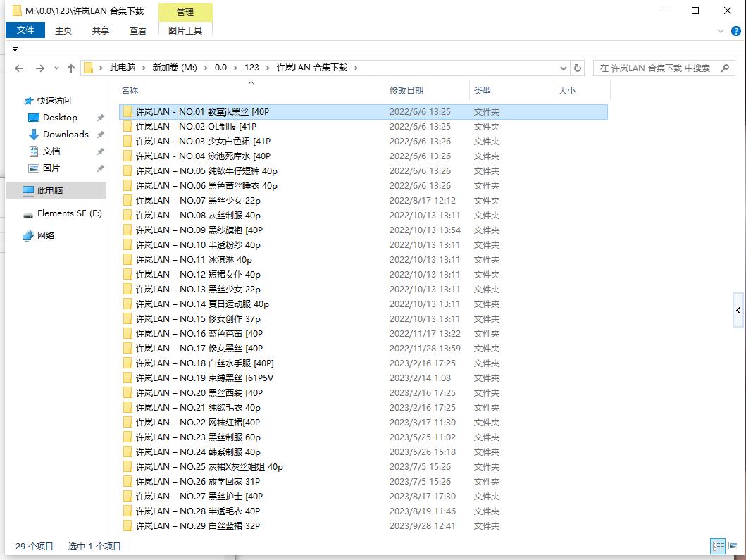Sort by the 大小 column header

[x=566, y=90]
